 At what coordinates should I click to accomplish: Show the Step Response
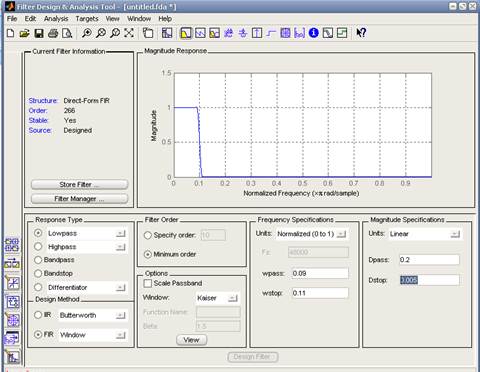pos(271,33)
